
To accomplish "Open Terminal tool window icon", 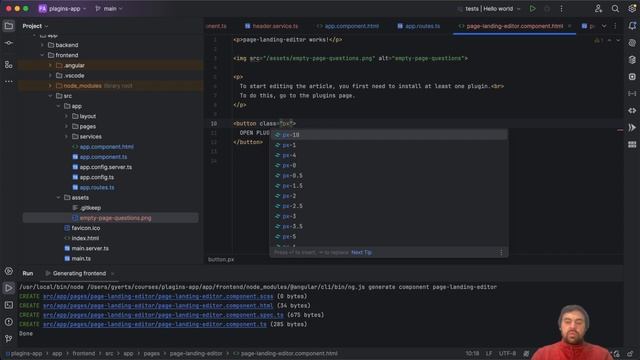I will pos(9,305).
